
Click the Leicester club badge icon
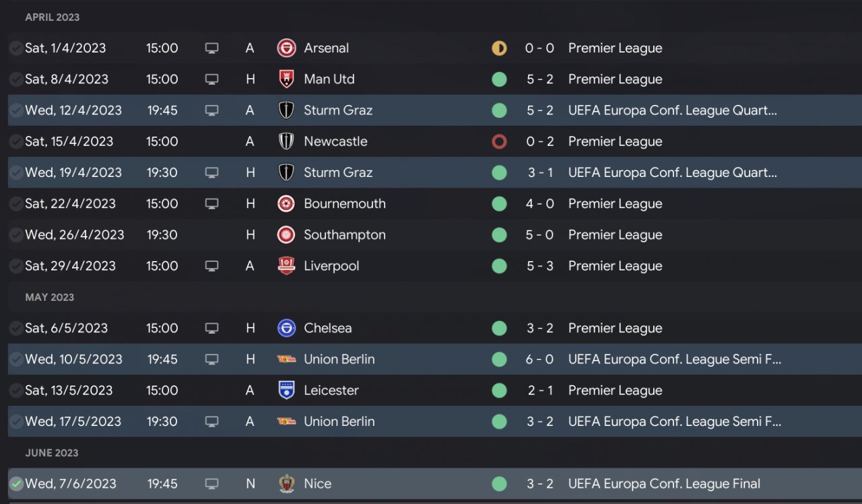pos(287,390)
